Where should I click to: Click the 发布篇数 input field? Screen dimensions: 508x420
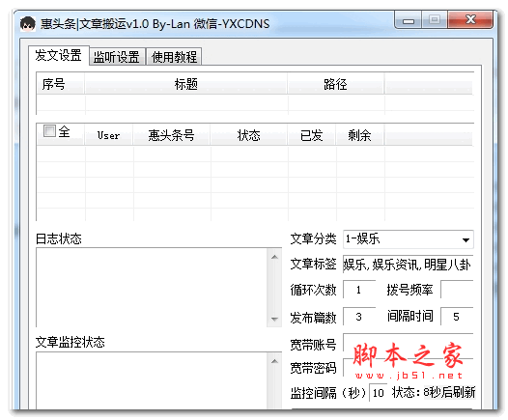click(x=359, y=317)
